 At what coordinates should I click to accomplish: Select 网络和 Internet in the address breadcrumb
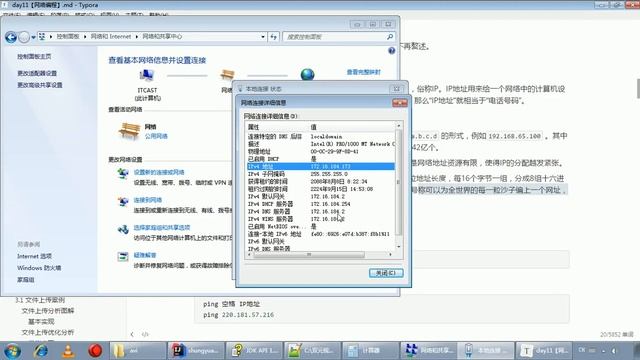click(111, 37)
